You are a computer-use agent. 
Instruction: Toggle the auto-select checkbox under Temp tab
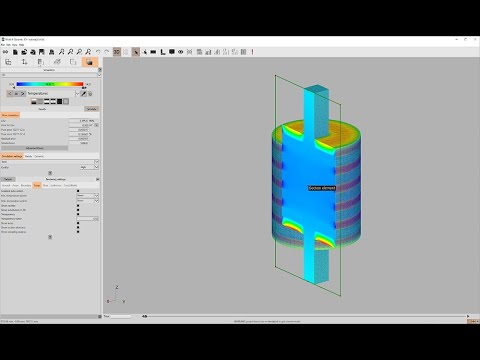78,191
